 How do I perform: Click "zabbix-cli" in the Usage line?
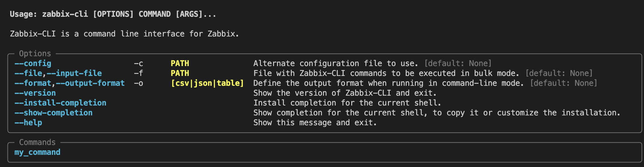coord(65,14)
